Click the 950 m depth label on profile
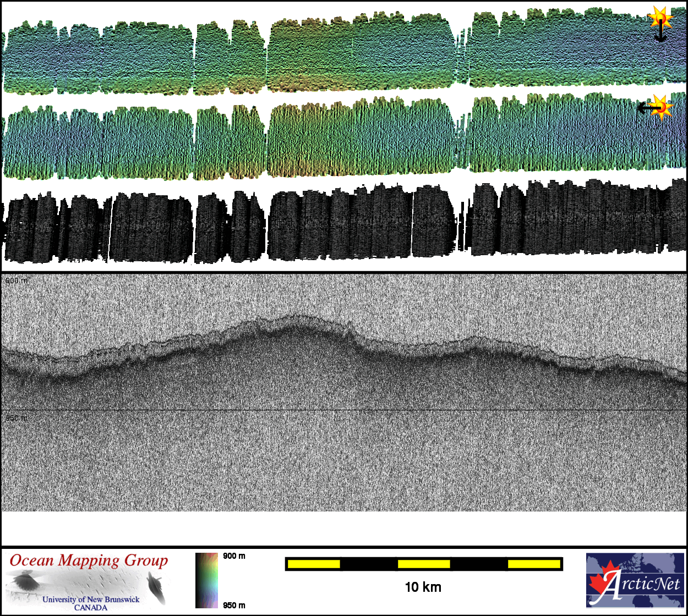688x616 pixels. tap(16, 418)
